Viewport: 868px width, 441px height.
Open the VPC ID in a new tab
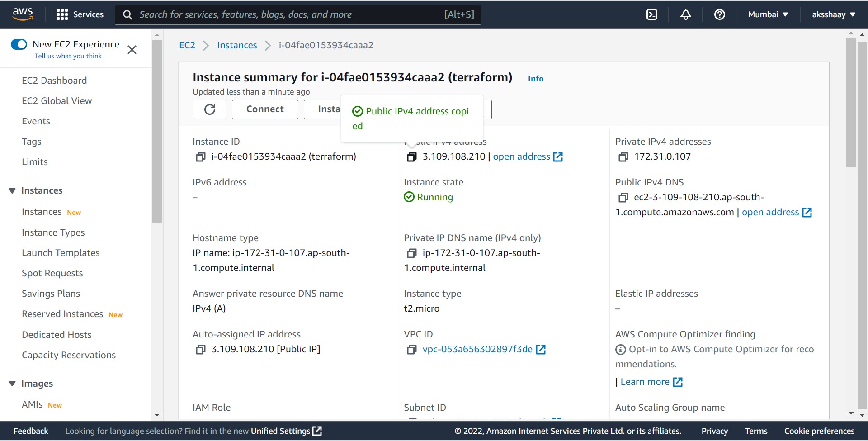point(541,349)
